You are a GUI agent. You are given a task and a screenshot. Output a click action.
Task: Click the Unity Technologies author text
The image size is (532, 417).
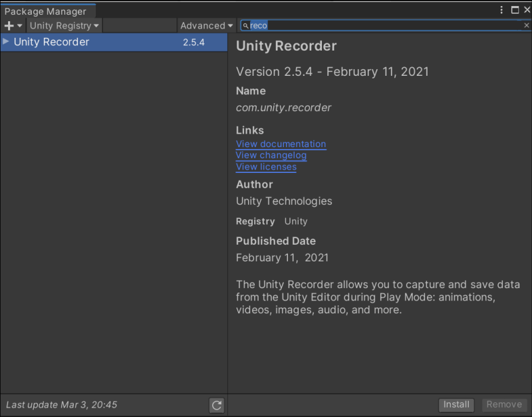284,202
